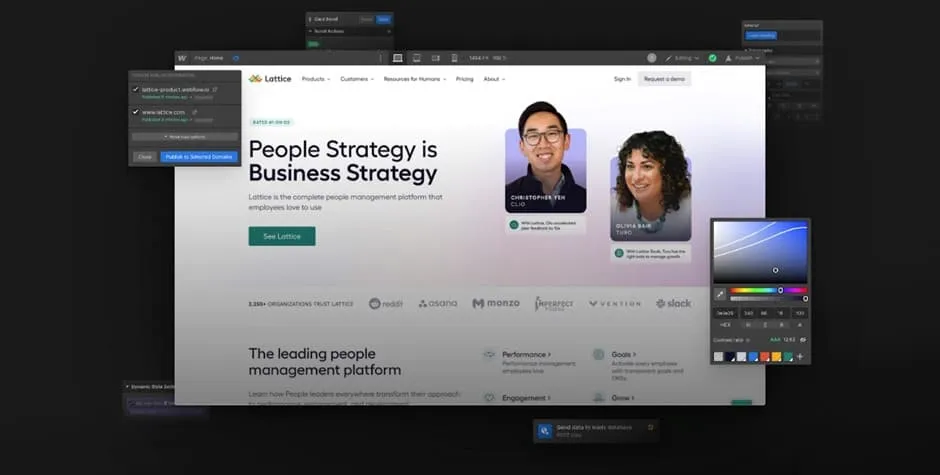The height and width of the screenshot is (475, 940).
Task: Open the Pricing nav item
Action: (465, 79)
